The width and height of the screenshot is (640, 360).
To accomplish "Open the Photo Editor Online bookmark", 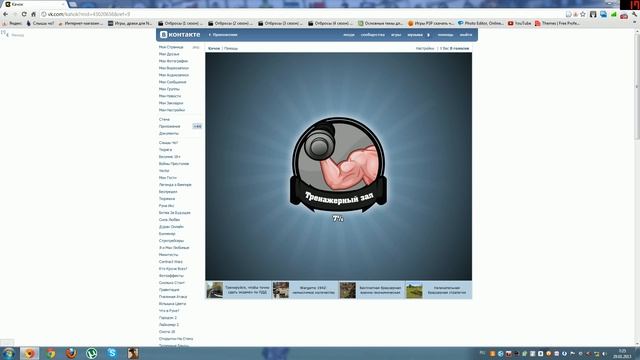I will [480, 23].
